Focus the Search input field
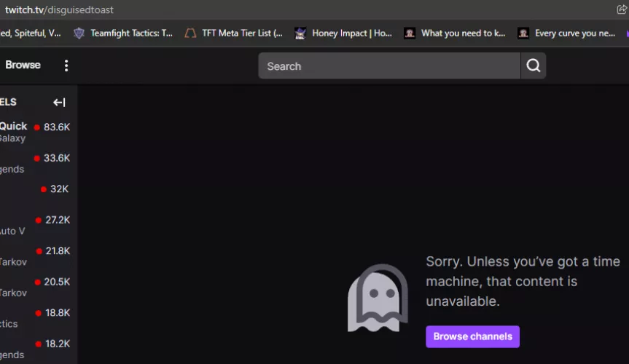Viewport: 629px width, 364px height. (x=389, y=66)
